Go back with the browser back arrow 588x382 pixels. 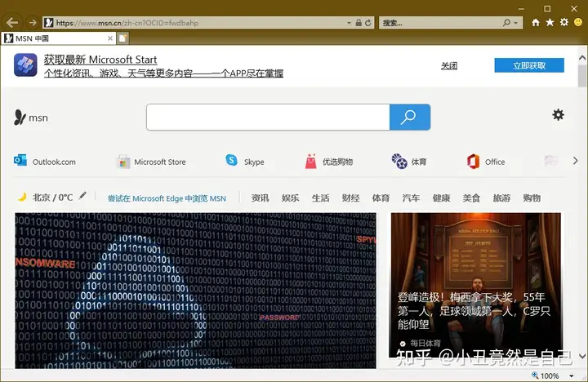click(12, 23)
